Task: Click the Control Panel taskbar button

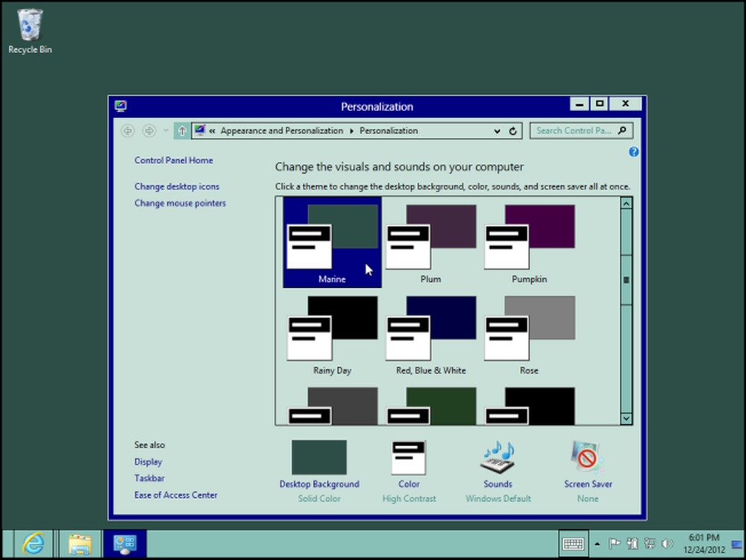Action: pos(125,544)
